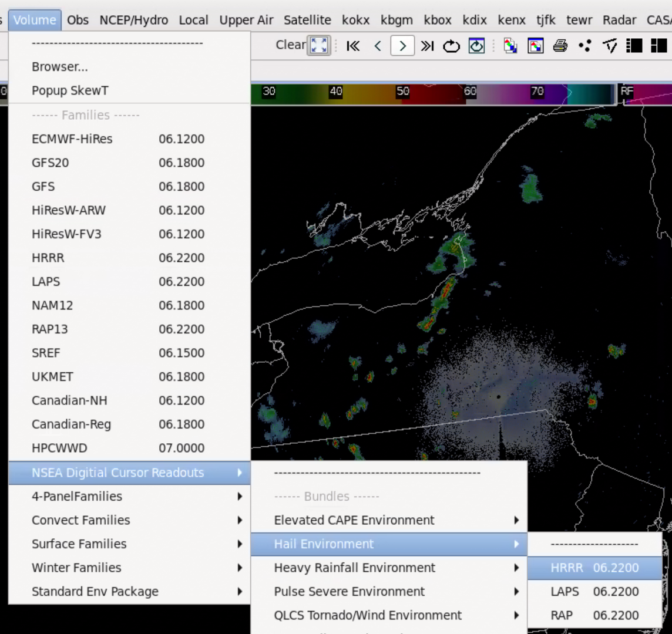Select HRRR 06.2200 under Hail Environment
Image resolution: width=672 pixels, height=634 pixels.
(x=595, y=568)
